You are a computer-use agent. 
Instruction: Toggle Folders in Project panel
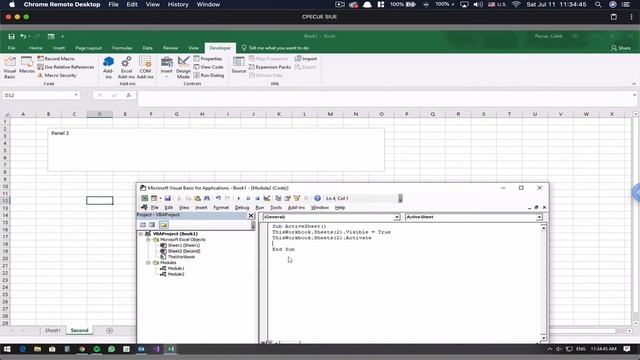[164, 225]
